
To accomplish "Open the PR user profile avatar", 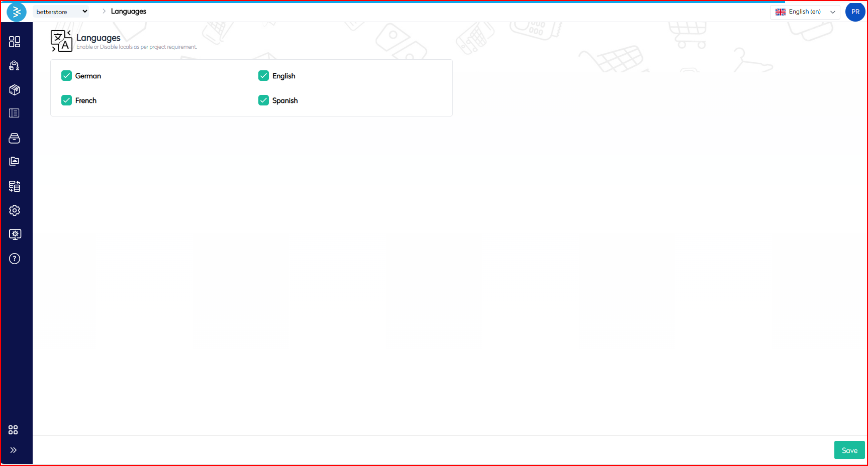I will click(855, 12).
